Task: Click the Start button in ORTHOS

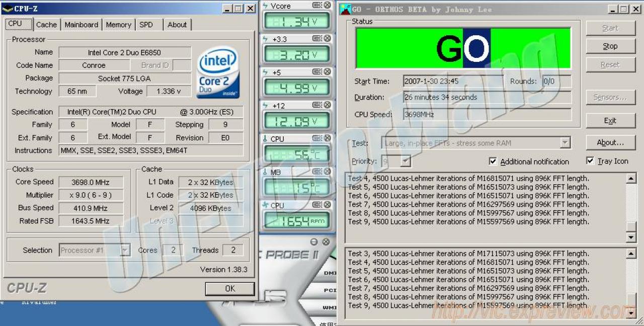Action: click(x=610, y=28)
